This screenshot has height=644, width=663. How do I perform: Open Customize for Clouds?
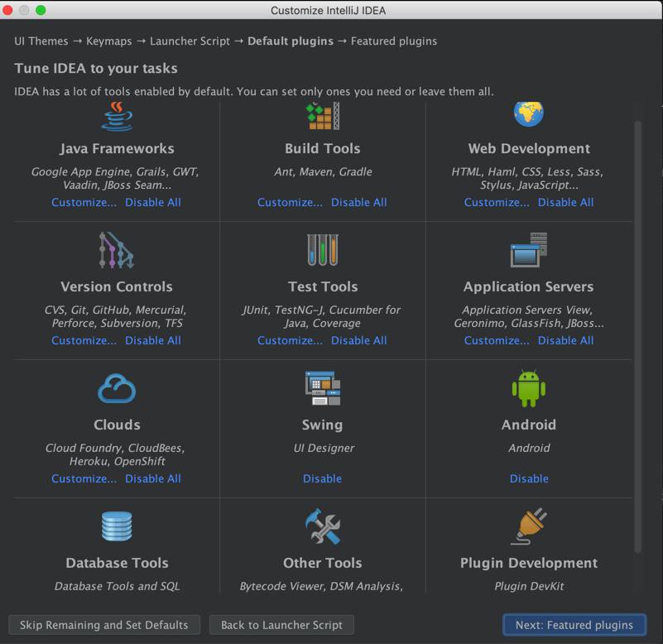click(x=84, y=478)
